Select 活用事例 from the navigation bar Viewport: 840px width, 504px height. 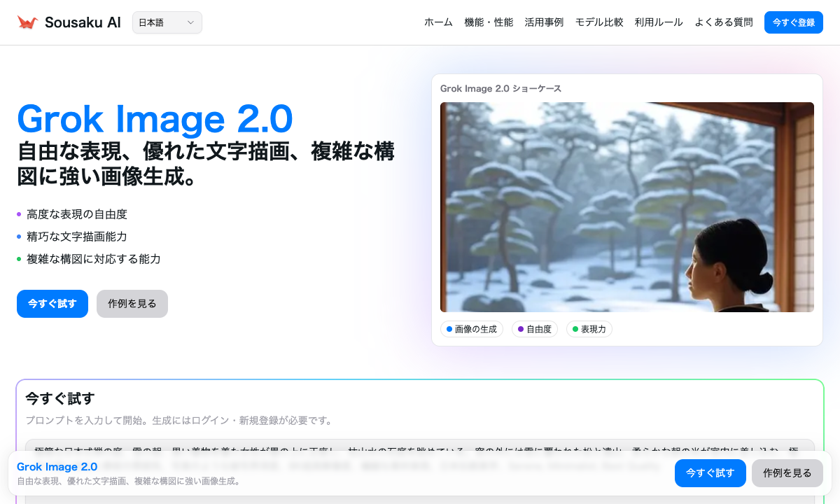(x=544, y=22)
